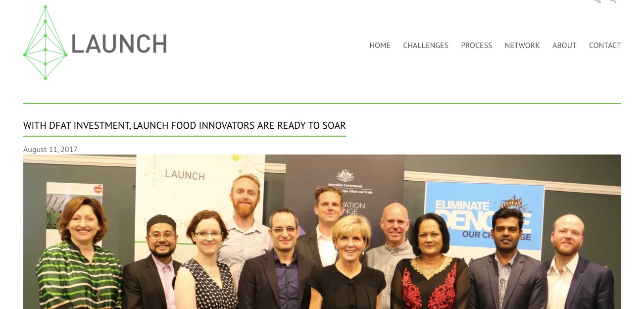Click the woman in red floral dress

[x=430, y=262]
